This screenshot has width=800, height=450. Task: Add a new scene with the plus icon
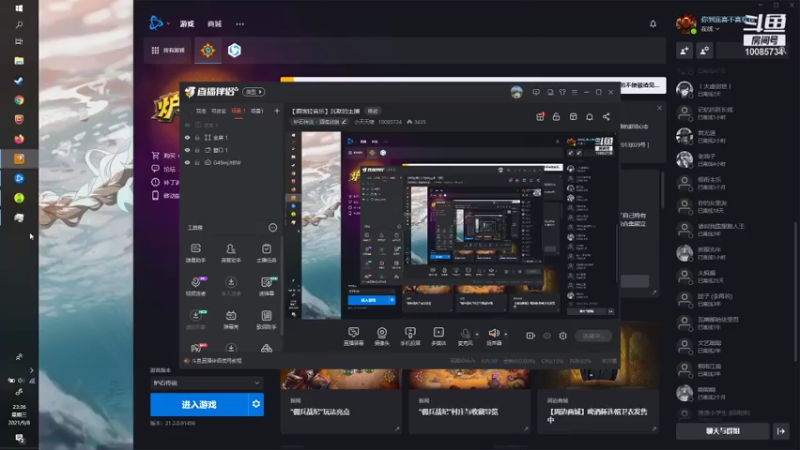[x=277, y=111]
